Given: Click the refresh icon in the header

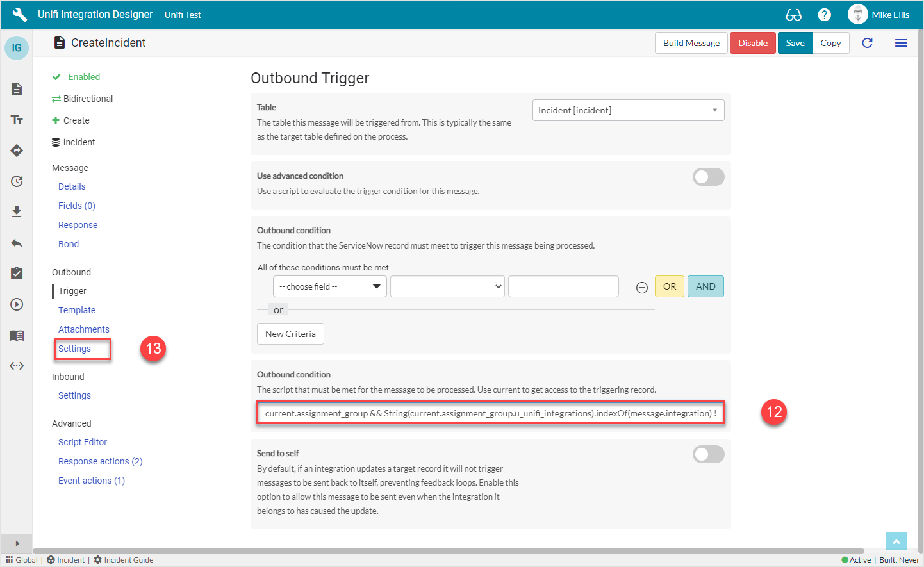Looking at the screenshot, I should pyautogui.click(x=867, y=43).
